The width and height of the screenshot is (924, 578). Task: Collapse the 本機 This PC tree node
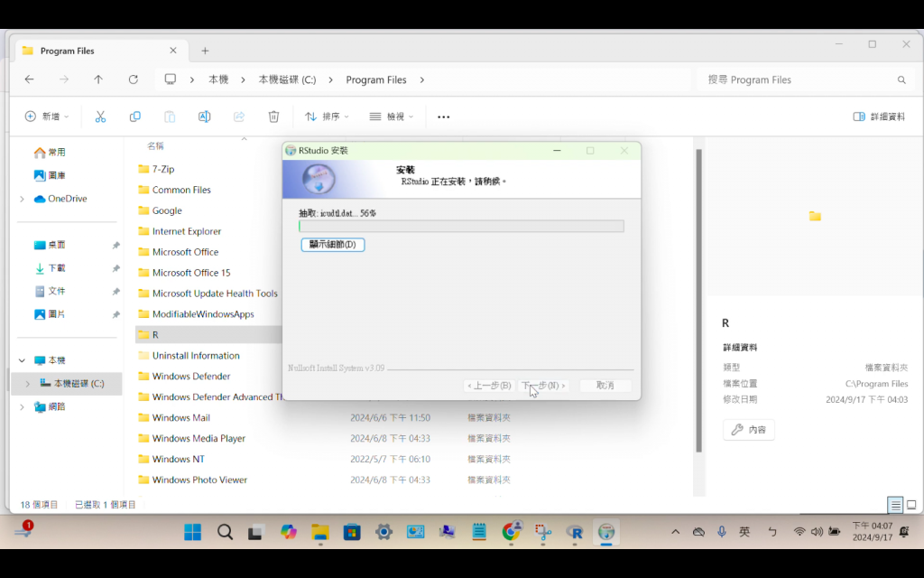pyautogui.click(x=22, y=360)
